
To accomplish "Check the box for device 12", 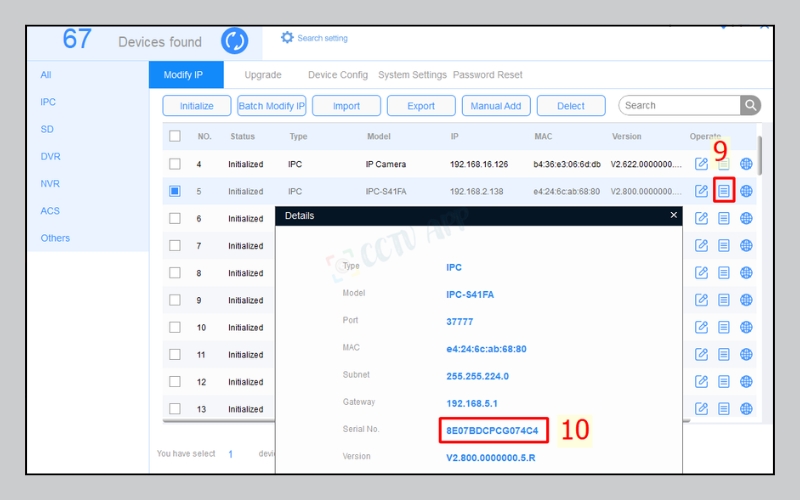I will (x=174, y=382).
